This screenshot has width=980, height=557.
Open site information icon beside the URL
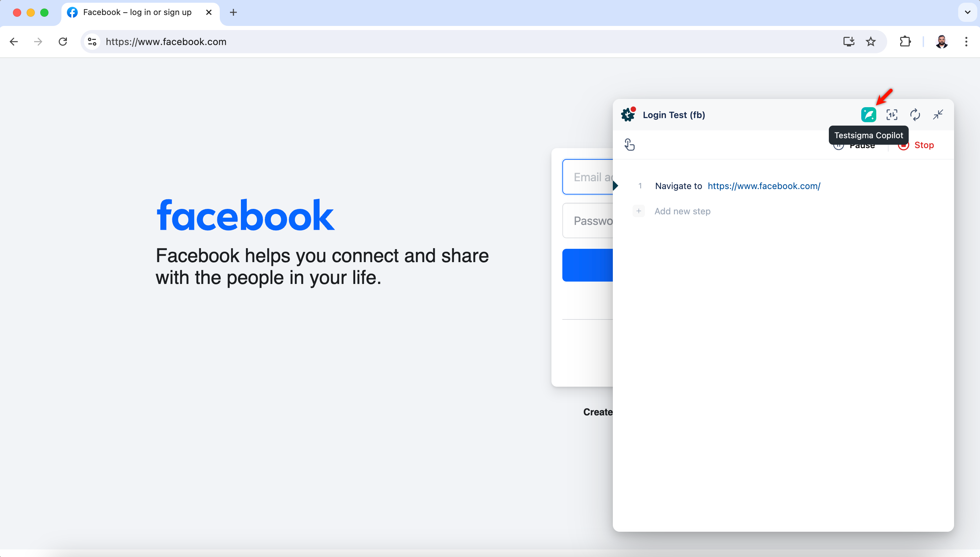coord(92,41)
